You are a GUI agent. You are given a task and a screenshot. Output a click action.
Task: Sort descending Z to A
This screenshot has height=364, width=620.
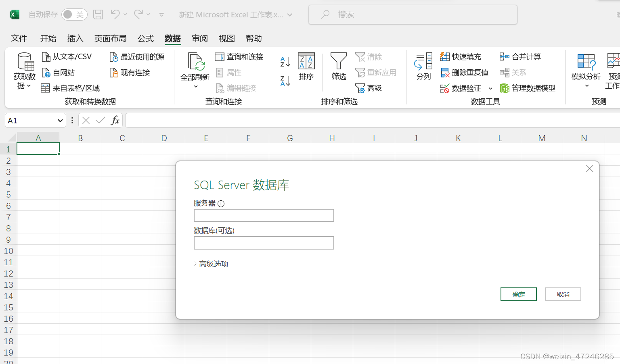[x=285, y=81]
